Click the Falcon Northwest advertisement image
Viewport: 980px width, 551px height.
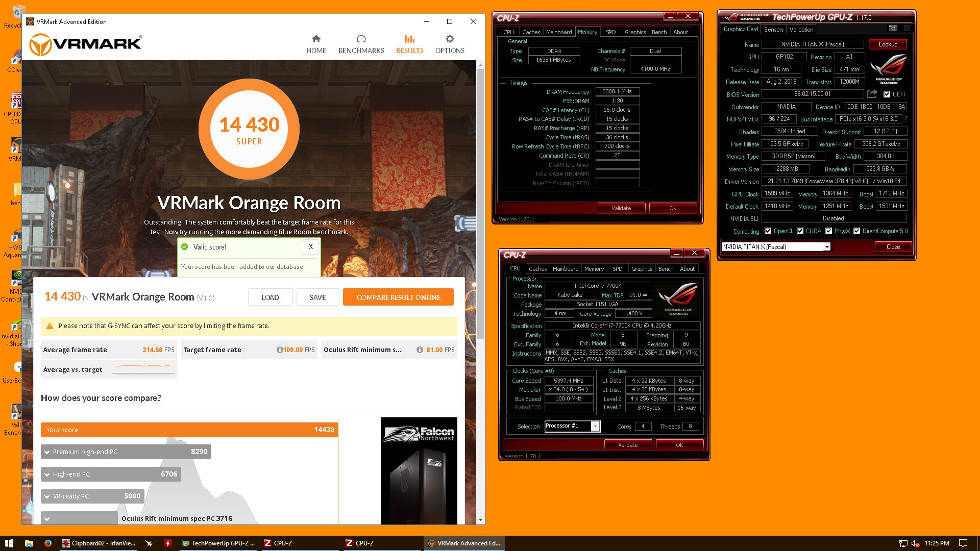(419, 471)
